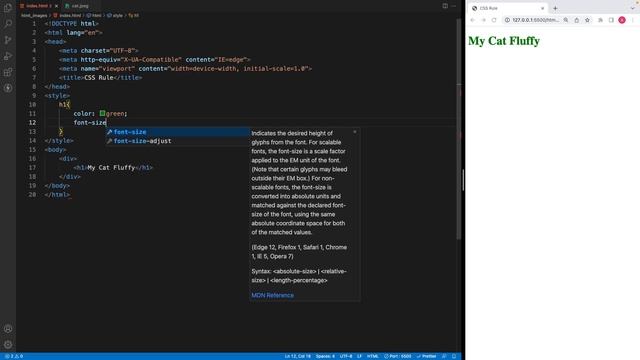Close the index.html editor tab
This screenshot has width=640, height=360.
(x=56, y=6)
